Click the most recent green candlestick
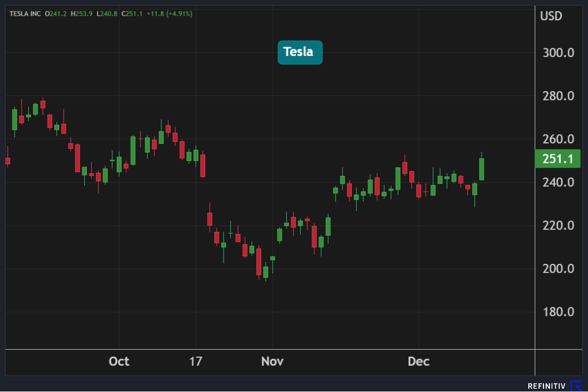Viewport: 588px width, 392px height. (x=482, y=169)
